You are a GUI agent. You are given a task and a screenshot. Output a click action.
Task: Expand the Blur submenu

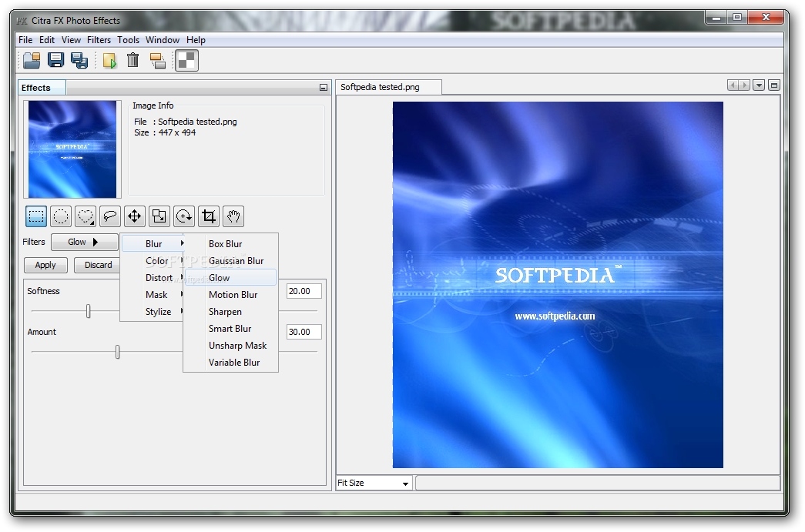153,244
